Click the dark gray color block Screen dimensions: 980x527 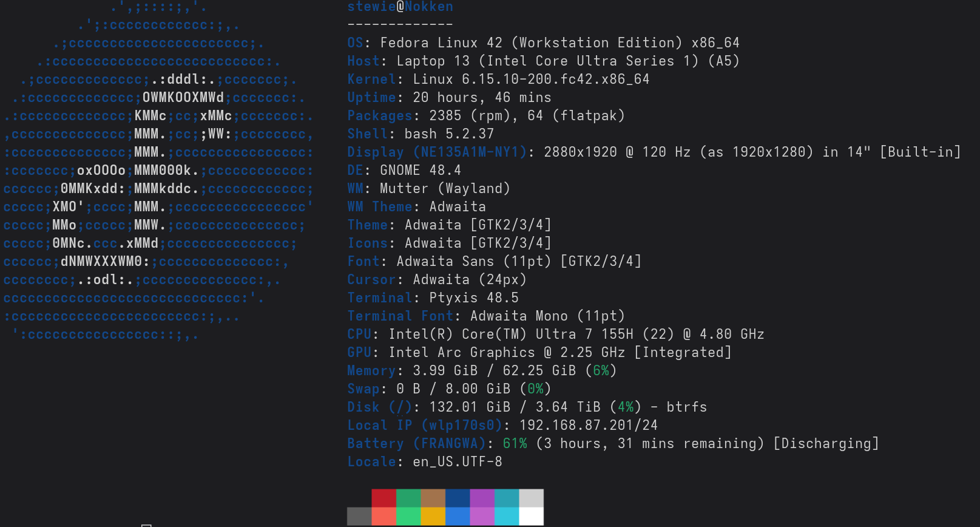pos(359,516)
